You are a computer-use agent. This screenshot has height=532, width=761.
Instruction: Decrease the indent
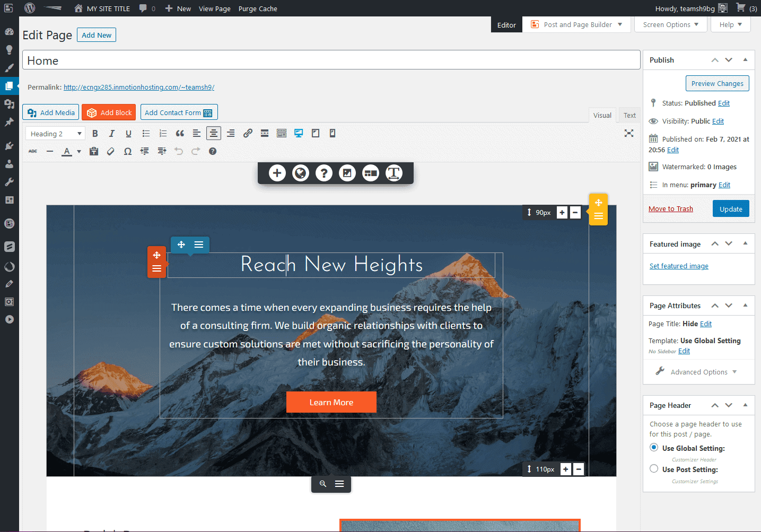coord(144,151)
